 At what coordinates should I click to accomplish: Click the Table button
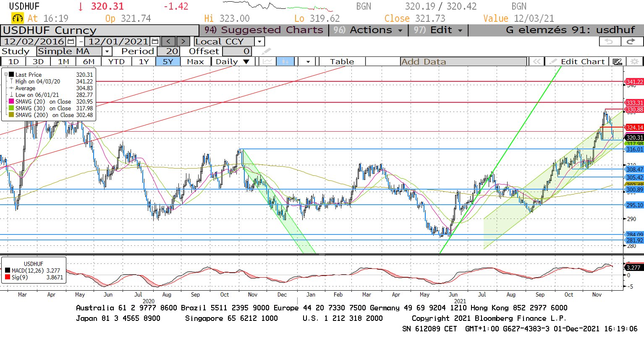click(342, 62)
